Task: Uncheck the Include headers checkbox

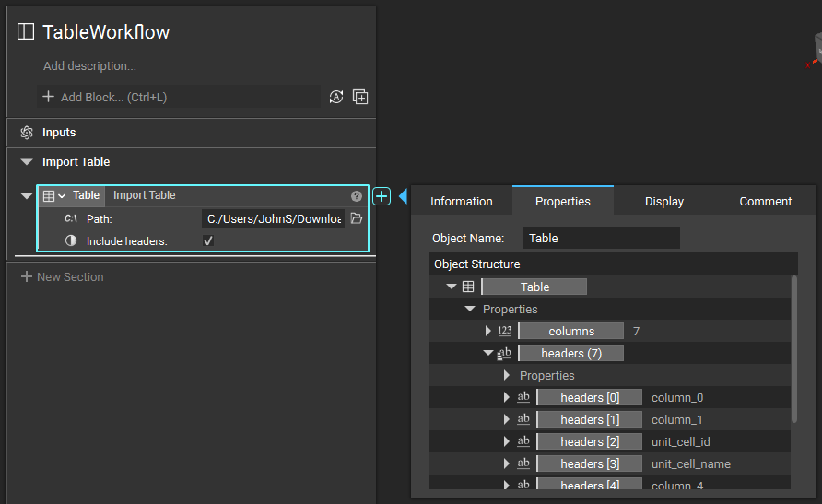Action: (208, 240)
